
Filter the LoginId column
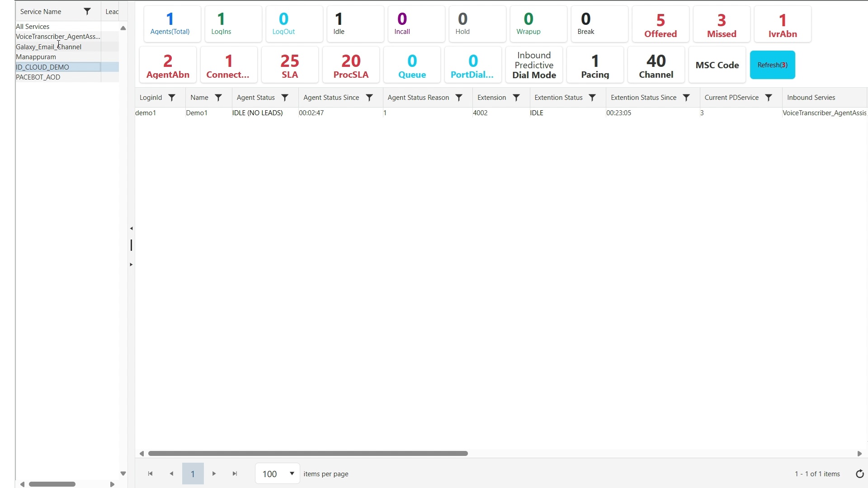(x=172, y=98)
